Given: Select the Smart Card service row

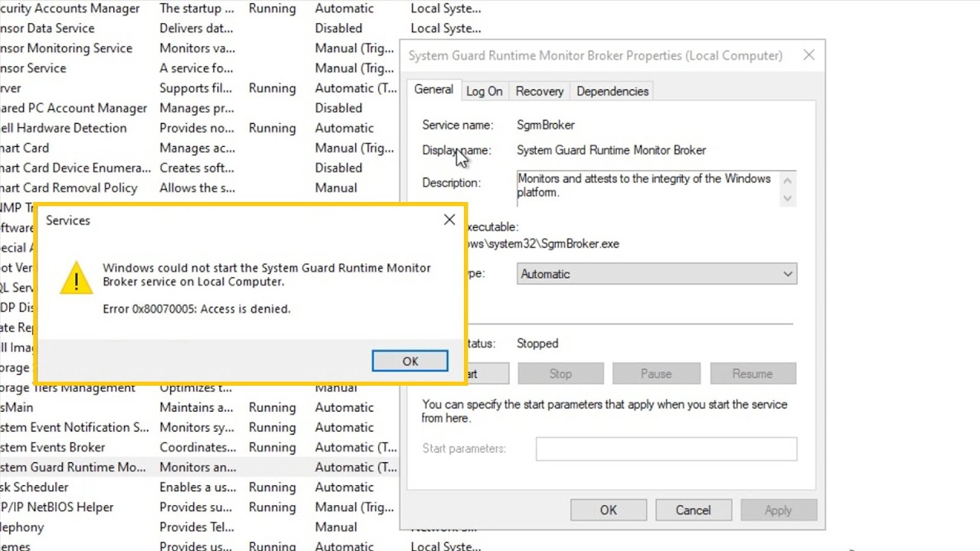Looking at the screenshot, I should [x=199, y=148].
